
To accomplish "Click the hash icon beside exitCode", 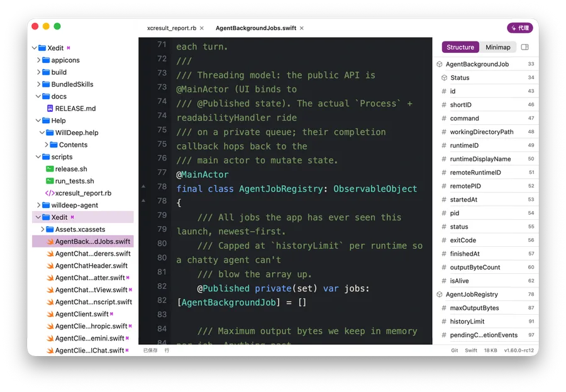I will tap(444, 240).
